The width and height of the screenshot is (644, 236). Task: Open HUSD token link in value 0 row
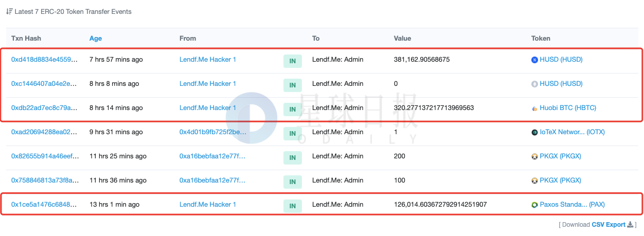click(x=561, y=84)
